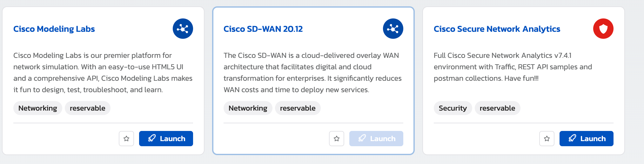Launch the Cisco SD-WAN 20.12 sandbox

tap(376, 139)
